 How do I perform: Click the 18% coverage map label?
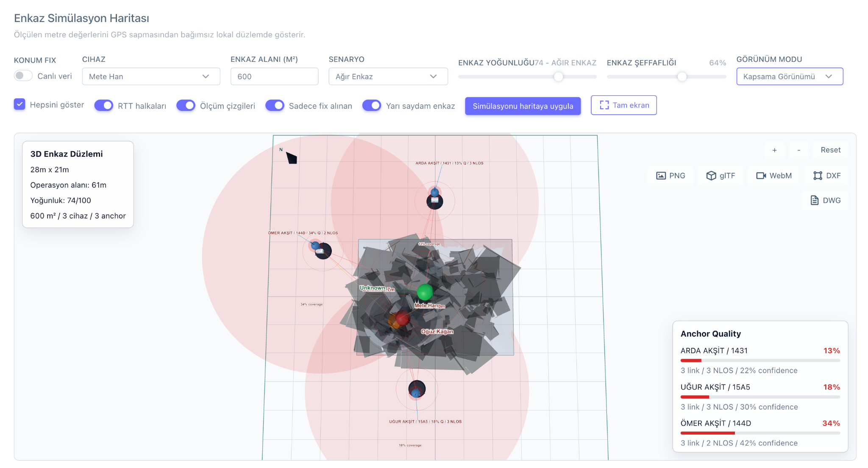[410, 445]
